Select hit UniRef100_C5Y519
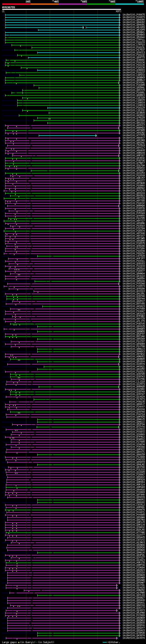The height and width of the screenshot is (644, 146). (x=134, y=146)
